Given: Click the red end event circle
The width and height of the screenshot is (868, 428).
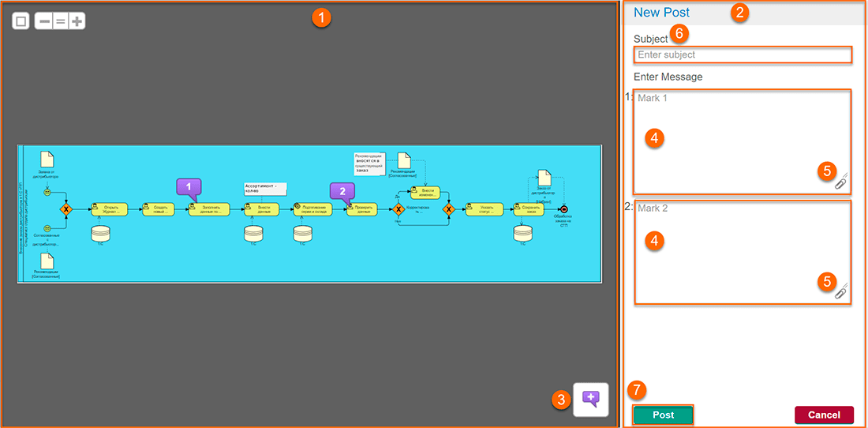Looking at the screenshot, I should [563, 209].
